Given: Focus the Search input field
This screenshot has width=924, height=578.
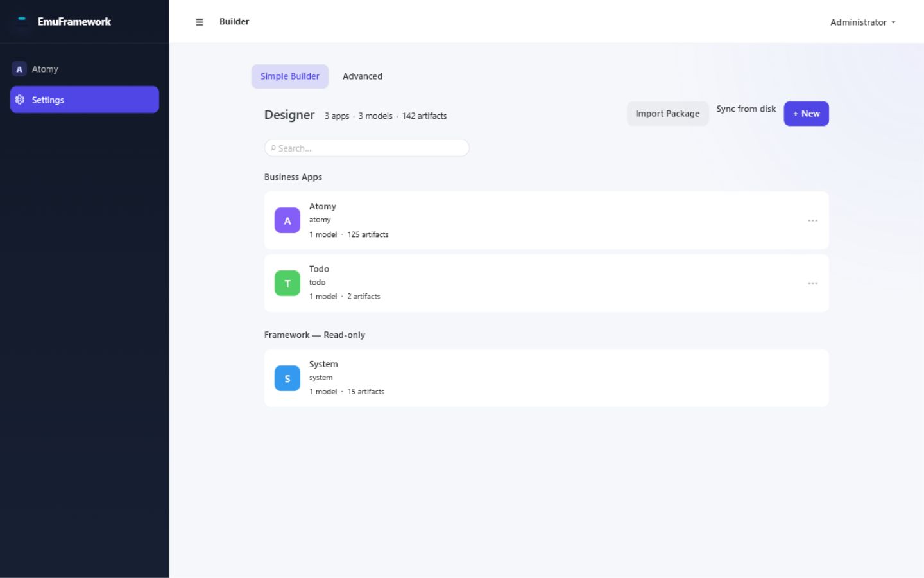Looking at the screenshot, I should point(367,148).
